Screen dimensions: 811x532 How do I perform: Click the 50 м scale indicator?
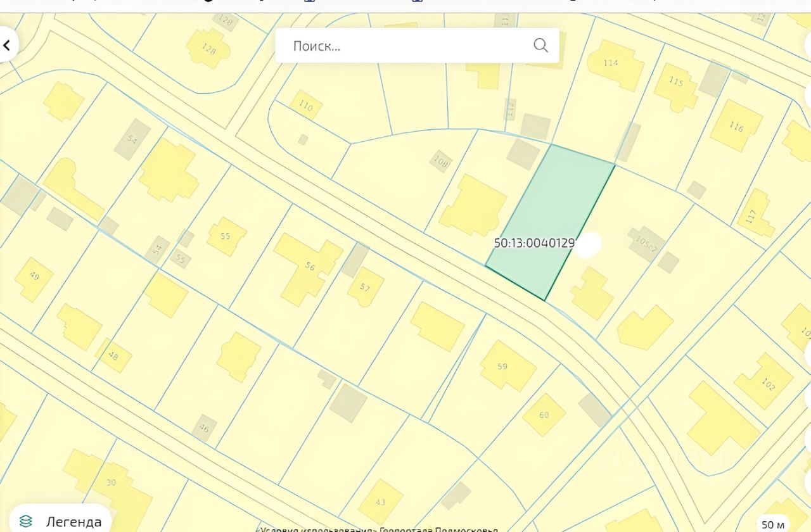[x=773, y=524]
